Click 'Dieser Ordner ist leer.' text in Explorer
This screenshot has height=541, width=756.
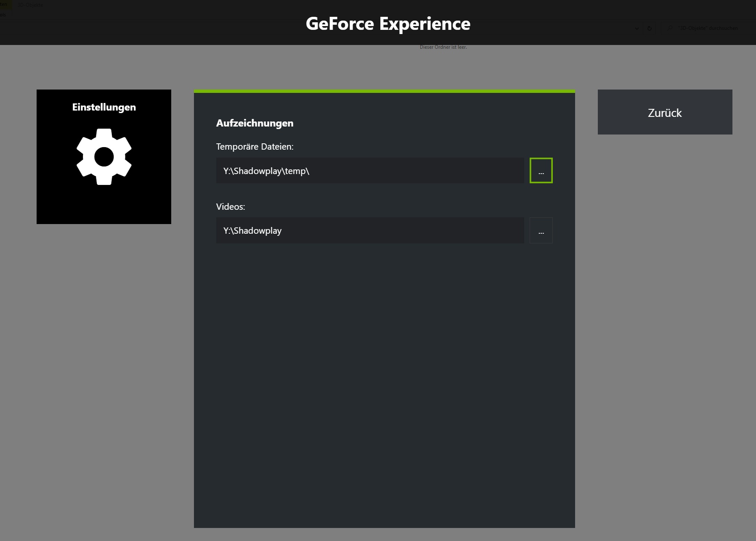click(443, 47)
